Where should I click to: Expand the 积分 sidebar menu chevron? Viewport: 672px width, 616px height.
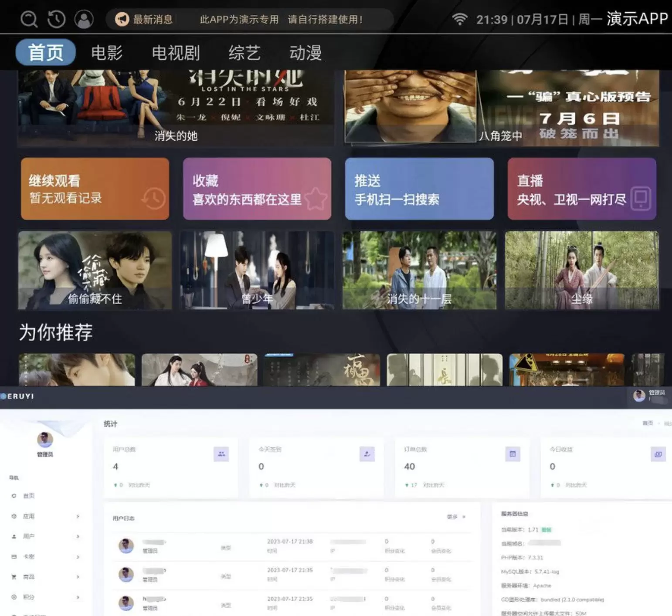(78, 597)
